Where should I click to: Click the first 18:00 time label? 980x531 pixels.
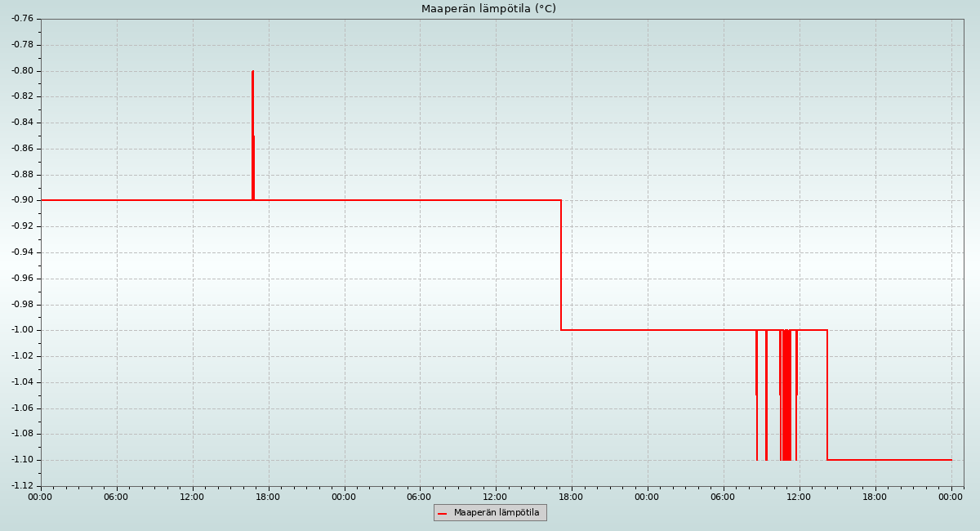point(268,497)
